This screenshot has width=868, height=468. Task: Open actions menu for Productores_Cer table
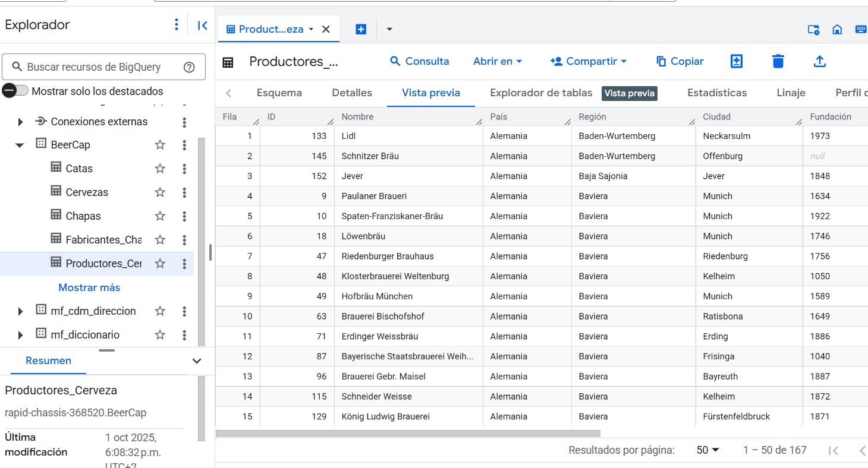click(x=184, y=264)
